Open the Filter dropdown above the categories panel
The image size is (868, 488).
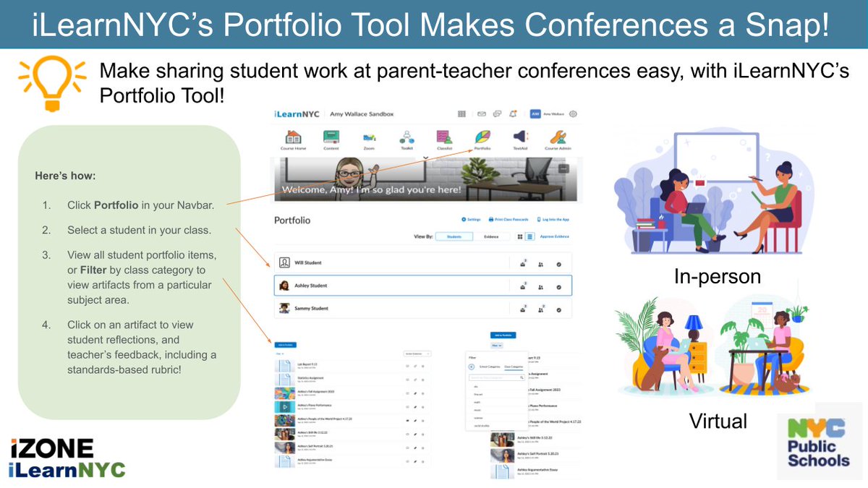(x=496, y=346)
